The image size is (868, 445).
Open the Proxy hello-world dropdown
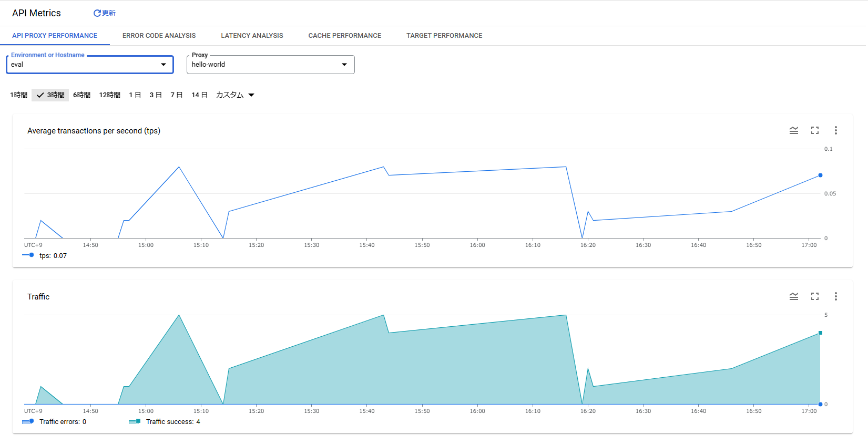[x=270, y=65]
